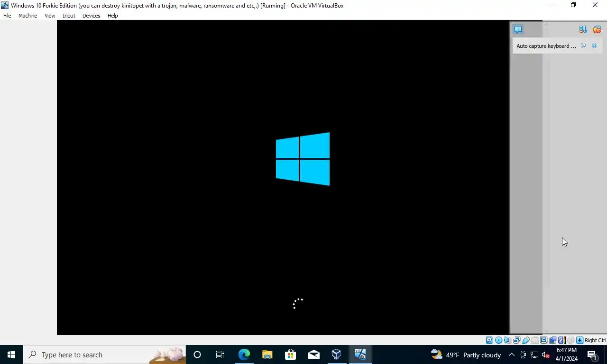Click the display settings status bar icon

543,340
